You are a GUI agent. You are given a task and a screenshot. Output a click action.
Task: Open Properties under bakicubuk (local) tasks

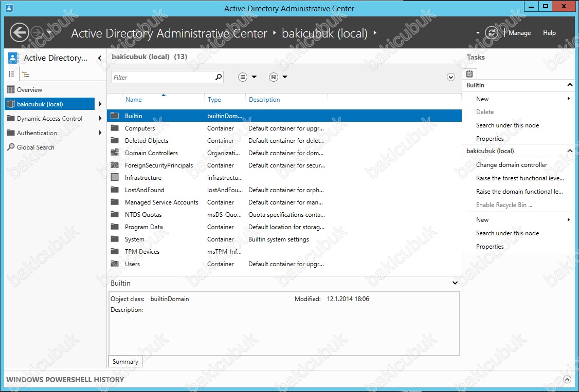(490, 246)
